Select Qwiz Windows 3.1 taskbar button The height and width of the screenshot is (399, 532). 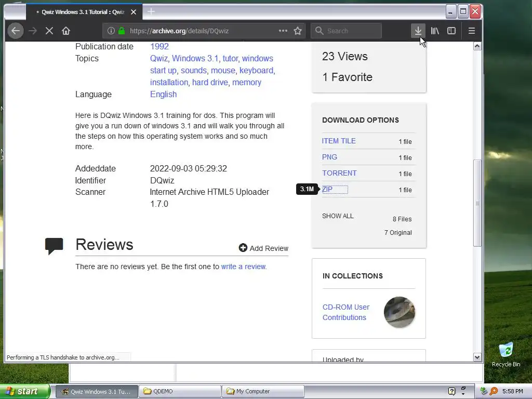coord(97,391)
